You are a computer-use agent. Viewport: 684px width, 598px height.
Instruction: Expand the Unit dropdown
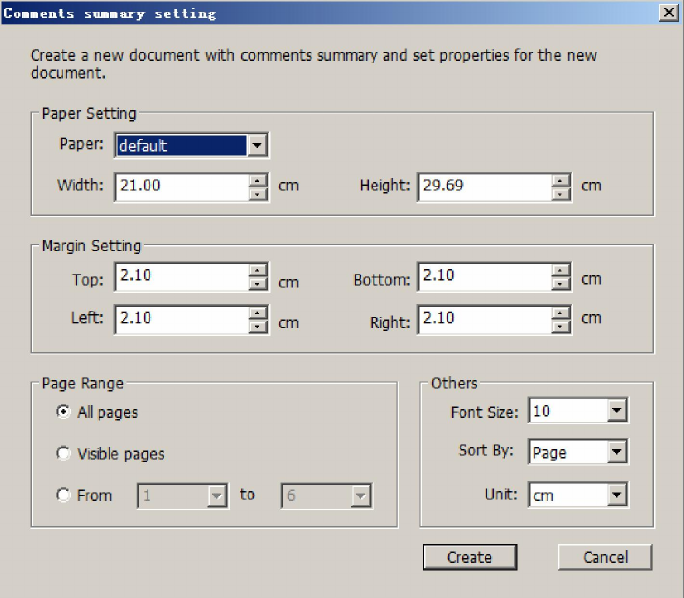[616, 494]
